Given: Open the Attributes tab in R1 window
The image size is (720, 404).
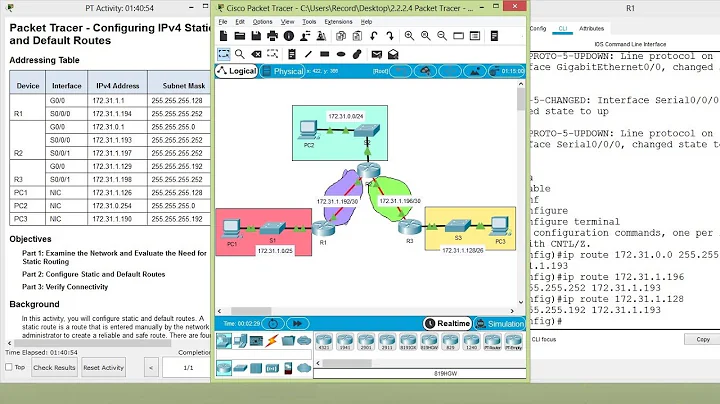Looking at the screenshot, I should 591,28.
